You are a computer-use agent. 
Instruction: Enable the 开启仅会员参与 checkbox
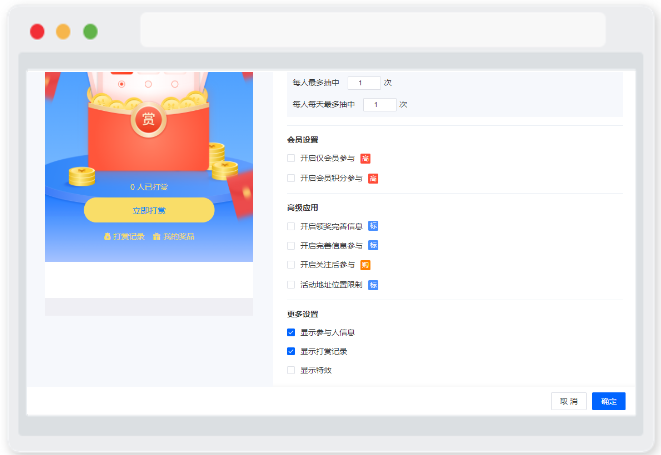[x=291, y=158]
